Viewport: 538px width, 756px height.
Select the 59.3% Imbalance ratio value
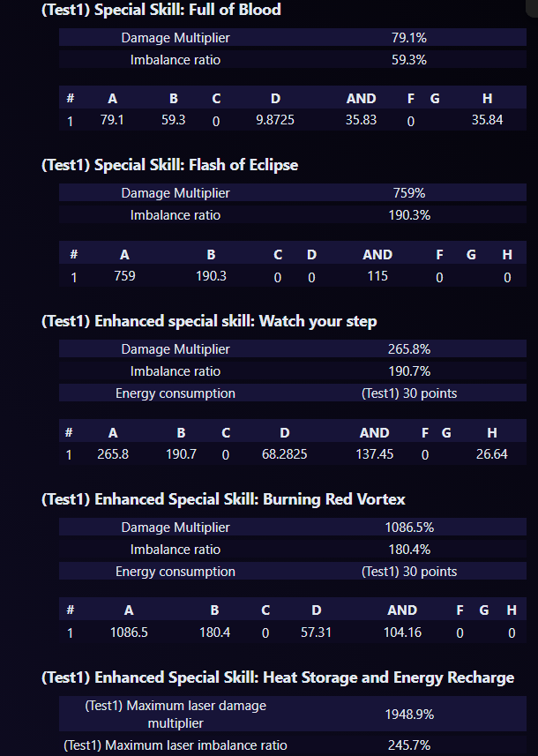coord(408,60)
